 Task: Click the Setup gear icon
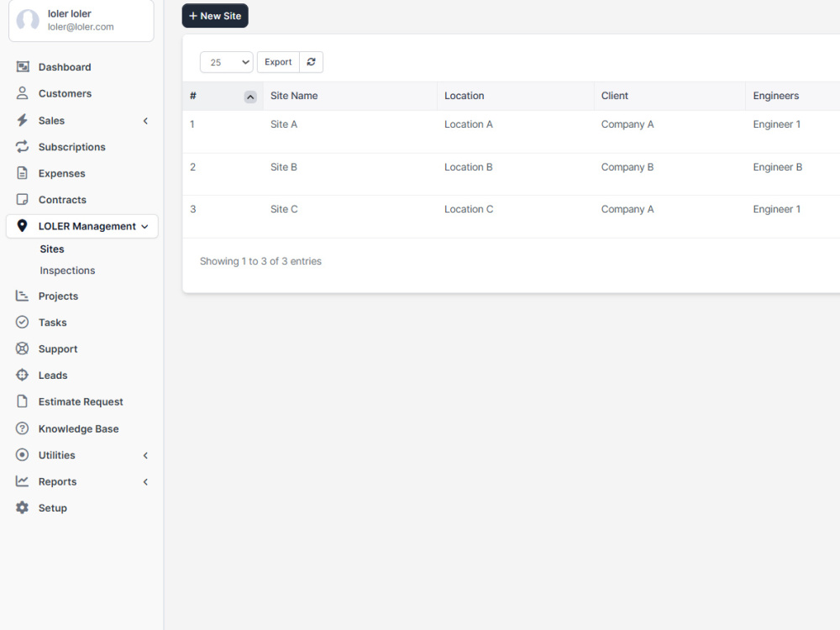(x=22, y=507)
